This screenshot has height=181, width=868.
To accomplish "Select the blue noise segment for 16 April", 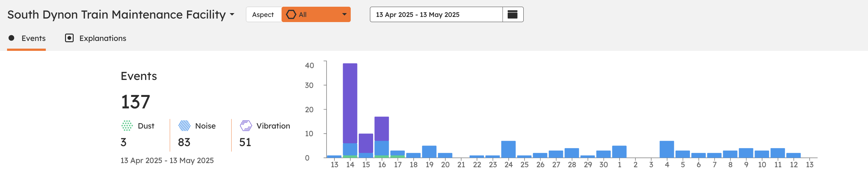I will tap(381, 148).
